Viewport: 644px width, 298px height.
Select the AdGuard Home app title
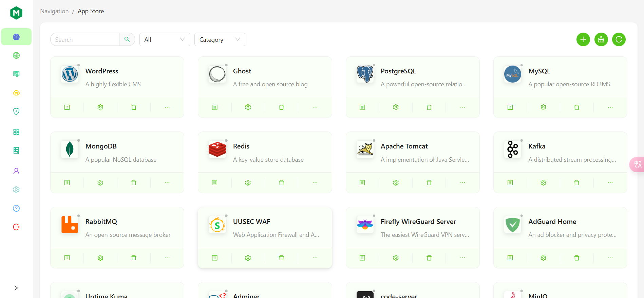pos(552,222)
